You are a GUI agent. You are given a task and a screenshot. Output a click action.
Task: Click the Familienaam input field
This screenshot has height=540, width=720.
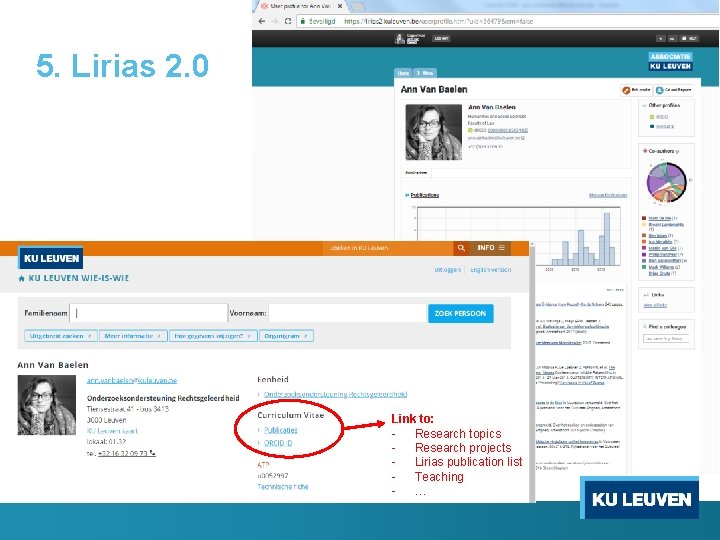[149, 313]
